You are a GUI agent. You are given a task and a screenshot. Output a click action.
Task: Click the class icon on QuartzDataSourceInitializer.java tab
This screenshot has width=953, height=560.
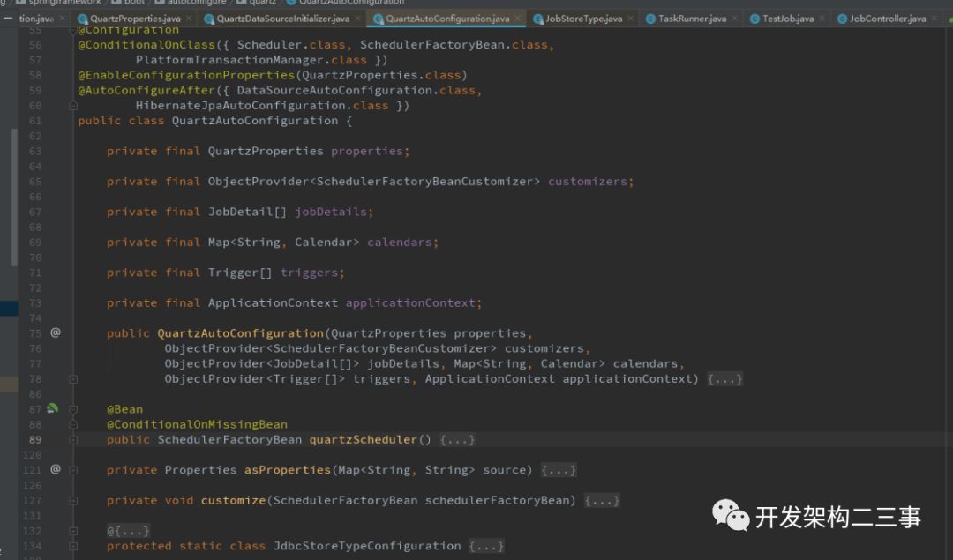(x=209, y=19)
